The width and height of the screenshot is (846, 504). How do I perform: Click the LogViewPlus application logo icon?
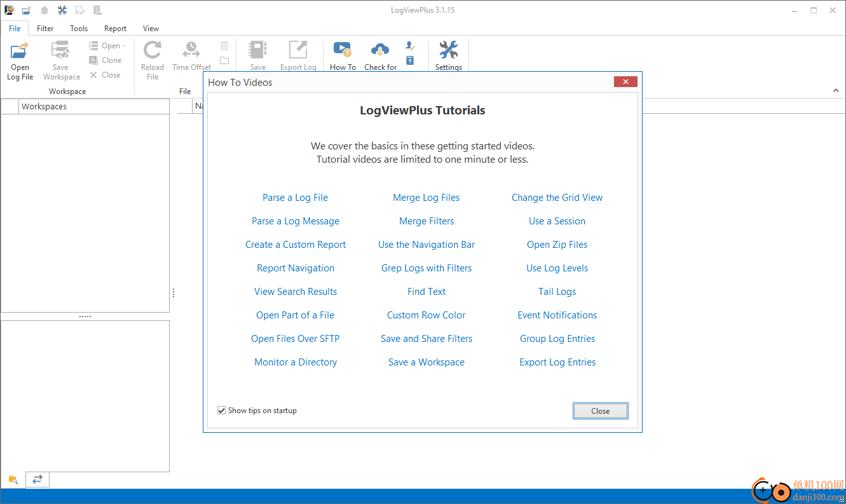click(x=9, y=10)
